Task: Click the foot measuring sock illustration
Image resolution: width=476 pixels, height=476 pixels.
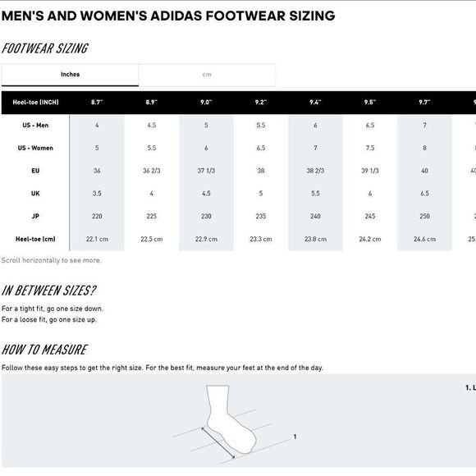Action: point(232,423)
